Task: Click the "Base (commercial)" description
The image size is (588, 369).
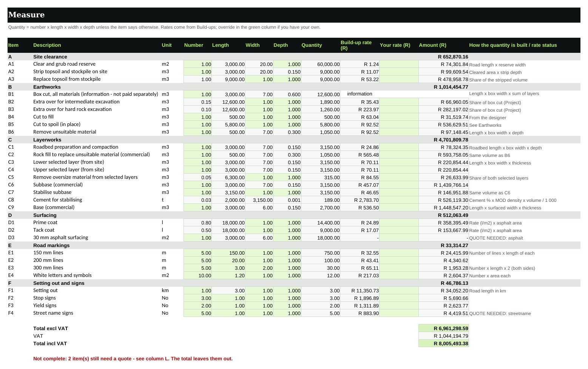Action: coord(54,208)
